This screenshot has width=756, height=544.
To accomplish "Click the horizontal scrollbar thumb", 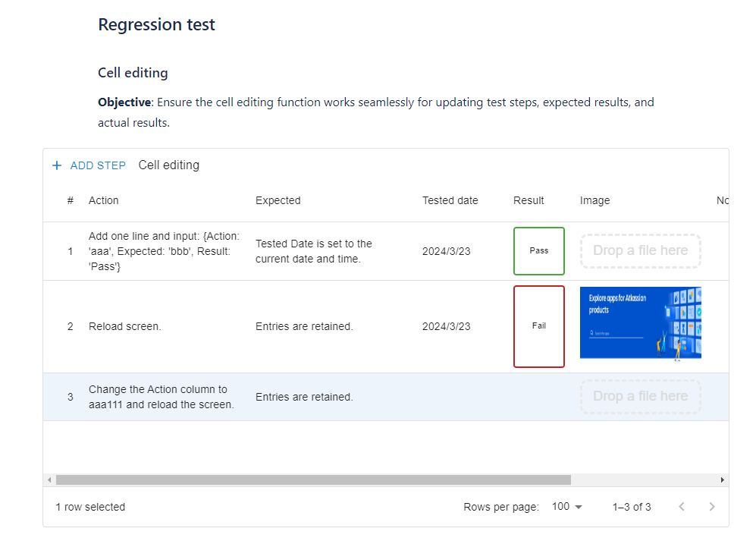I will pos(312,480).
